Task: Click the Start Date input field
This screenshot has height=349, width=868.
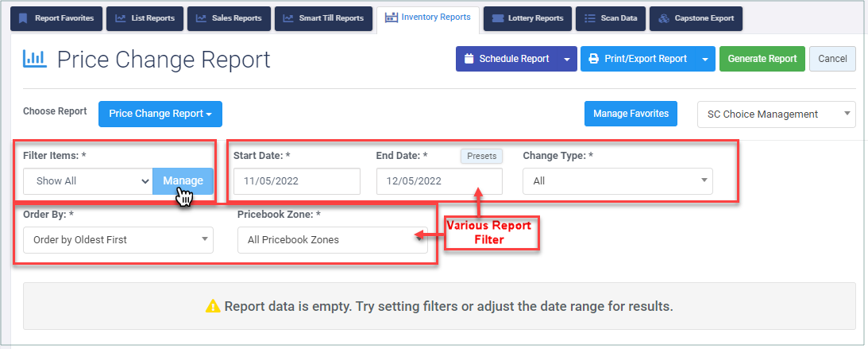Action: tap(297, 181)
